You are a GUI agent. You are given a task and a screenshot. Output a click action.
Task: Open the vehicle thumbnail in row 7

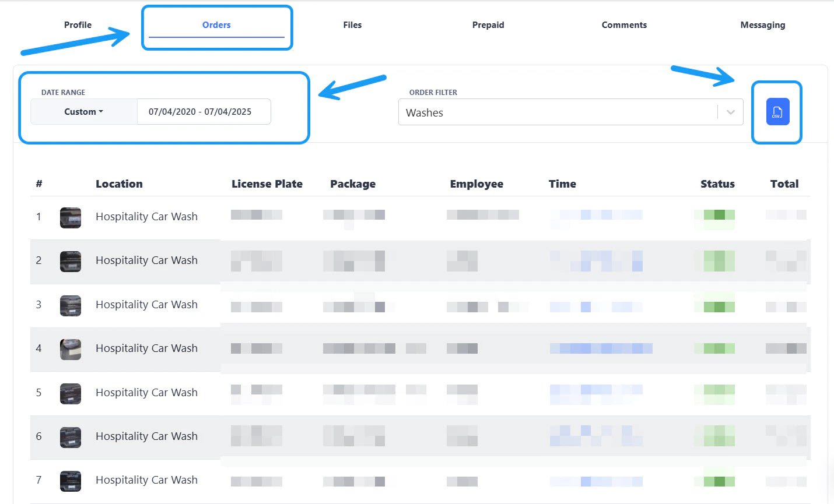(71, 481)
